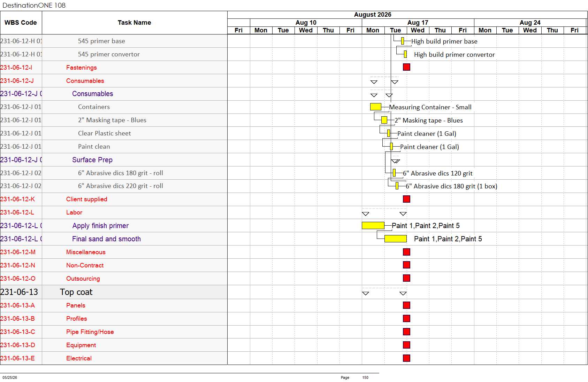
Task: Click the August 2026 month header
Action: click(373, 15)
